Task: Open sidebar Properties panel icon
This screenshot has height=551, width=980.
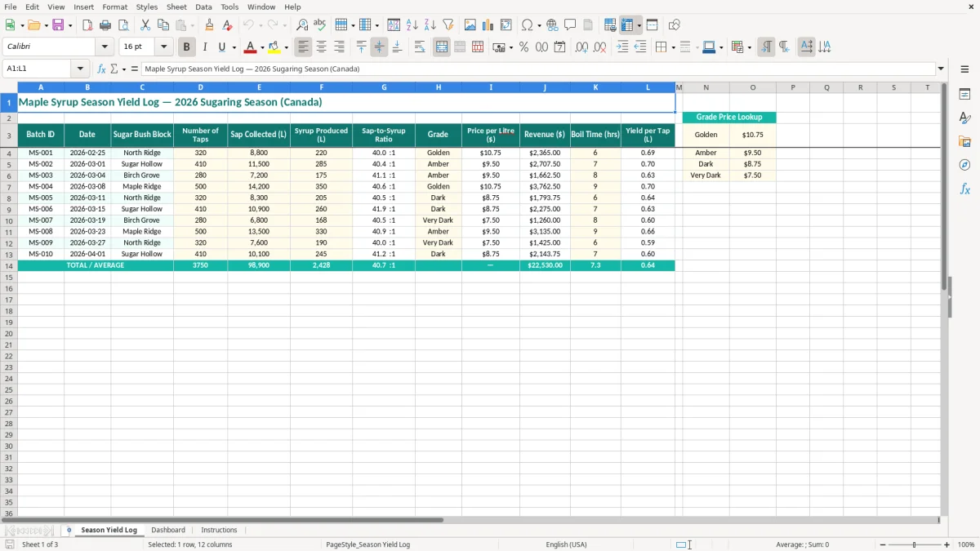Action: pyautogui.click(x=964, y=95)
